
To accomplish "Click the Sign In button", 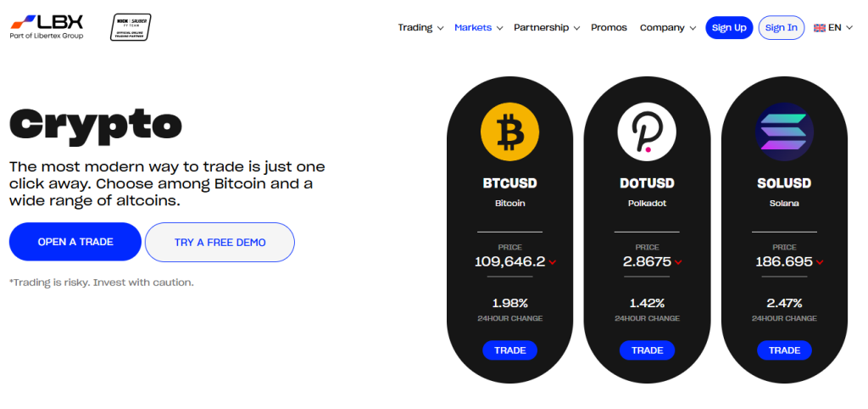I will tap(781, 27).
